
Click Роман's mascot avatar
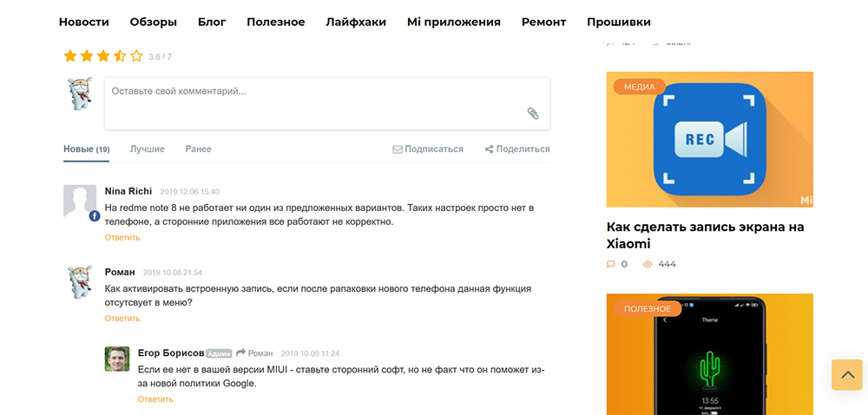pos(80,281)
